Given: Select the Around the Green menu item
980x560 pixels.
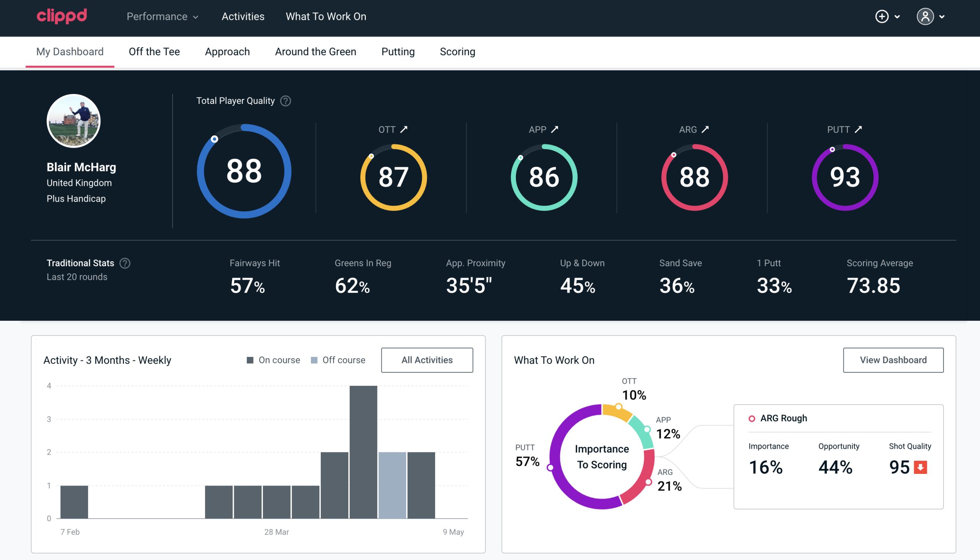Looking at the screenshot, I should pos(315,52).
